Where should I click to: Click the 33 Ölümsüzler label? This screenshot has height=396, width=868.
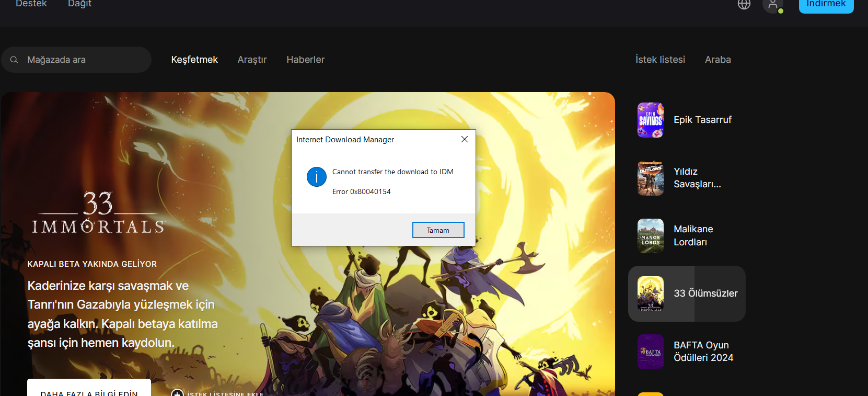click(705, 293)
